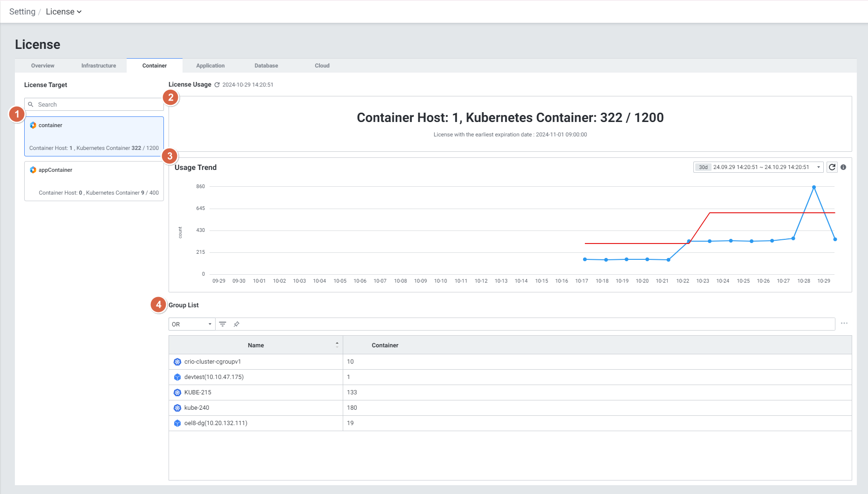The image size is (868, 494).
Task: Click the devtest host cube icon
Action: click(177, 377)
